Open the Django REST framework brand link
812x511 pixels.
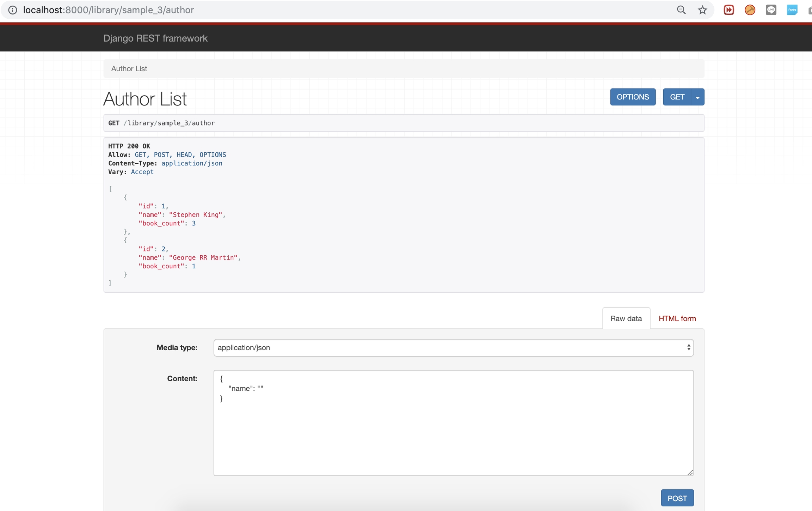tap(155, 38)
